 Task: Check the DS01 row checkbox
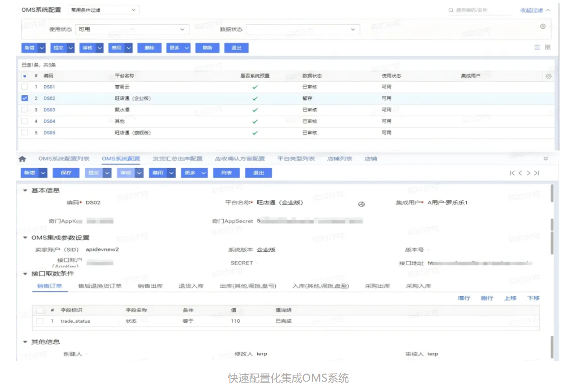click(25, 87)
